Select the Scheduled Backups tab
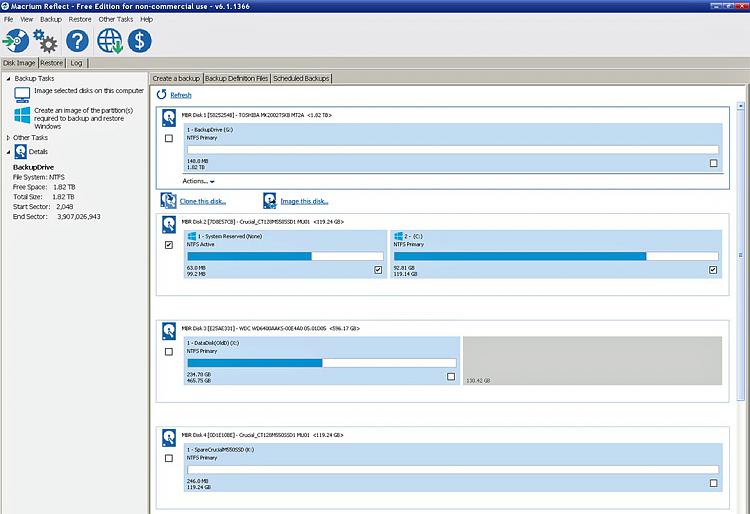750x514 pixels. pos(301,78)
